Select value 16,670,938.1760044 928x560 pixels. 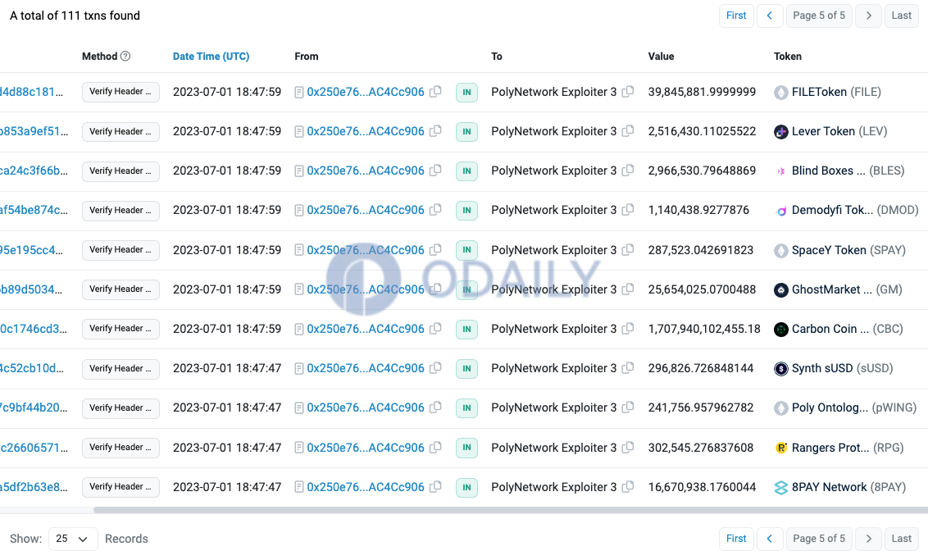(x=702, y=486)
